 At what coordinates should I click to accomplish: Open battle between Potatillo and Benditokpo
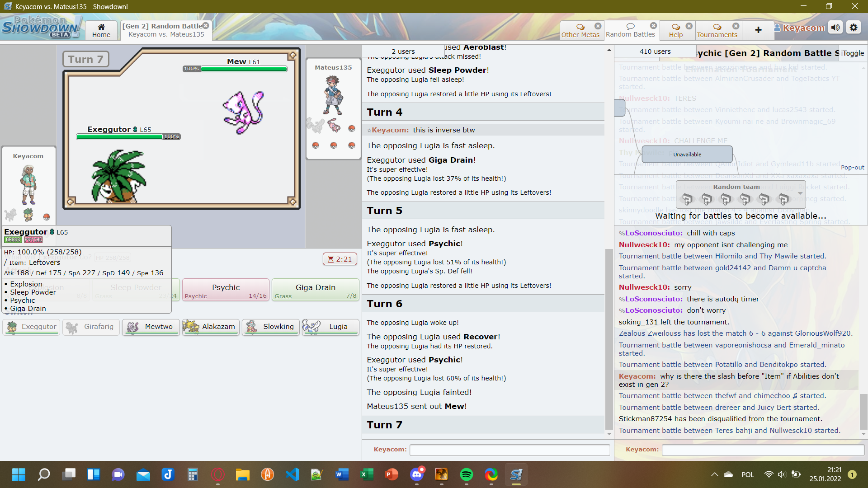[x=722, y=365]
